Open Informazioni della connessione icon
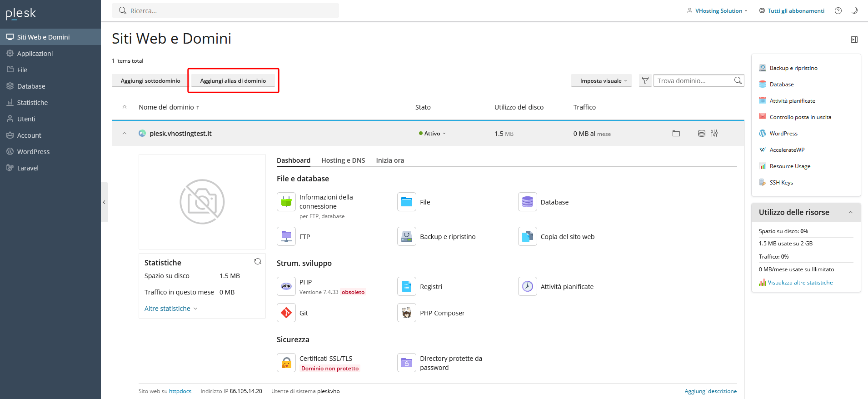Image resolution: width=868 pixels, height=399 pixels. (x=286, y=202)
